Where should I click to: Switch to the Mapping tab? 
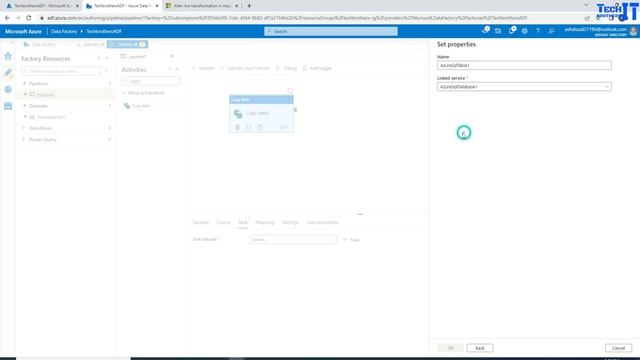[264, 222]
